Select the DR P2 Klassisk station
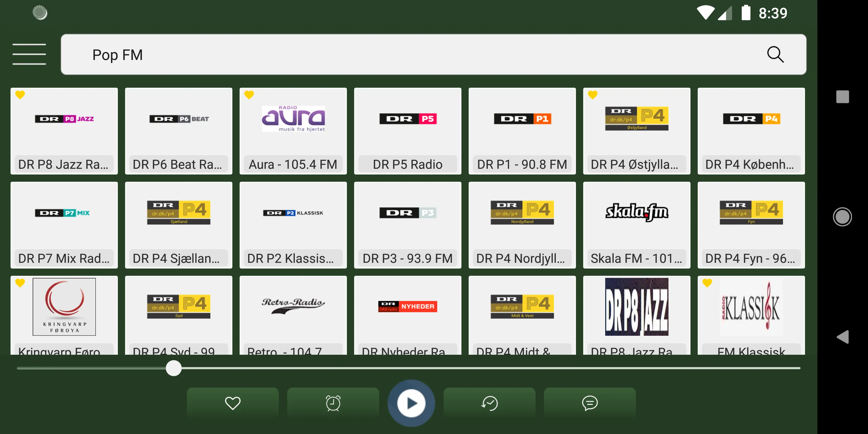The width and height of the screenshot is (868, 434). [x=293, y=225]
